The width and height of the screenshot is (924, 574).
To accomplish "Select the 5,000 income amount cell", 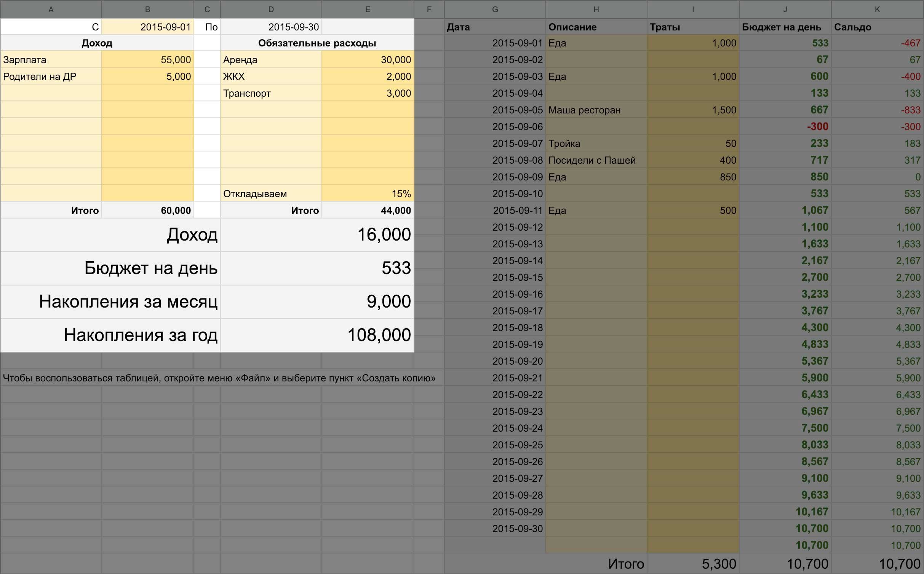I will pyautogui.click(x=148, y=77).
